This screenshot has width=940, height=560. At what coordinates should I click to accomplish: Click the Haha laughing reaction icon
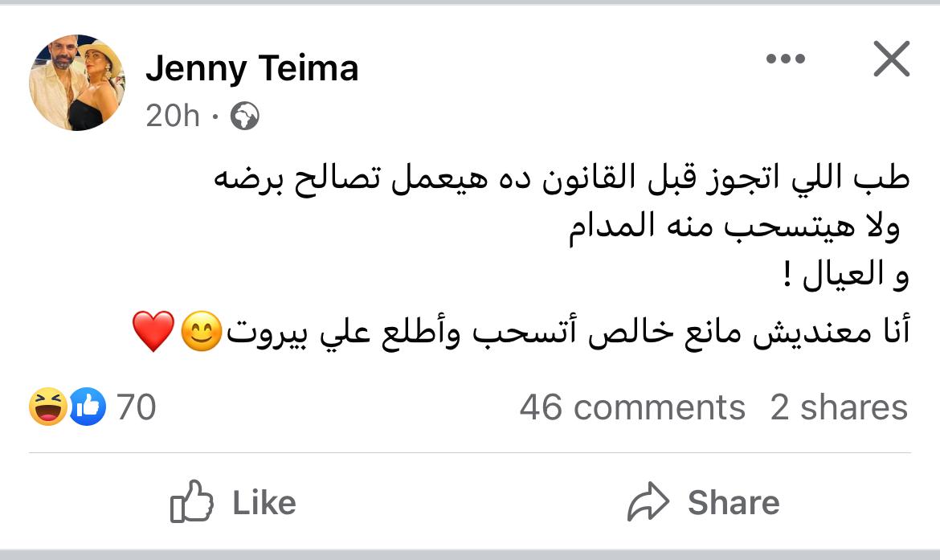tap(47, 407)
